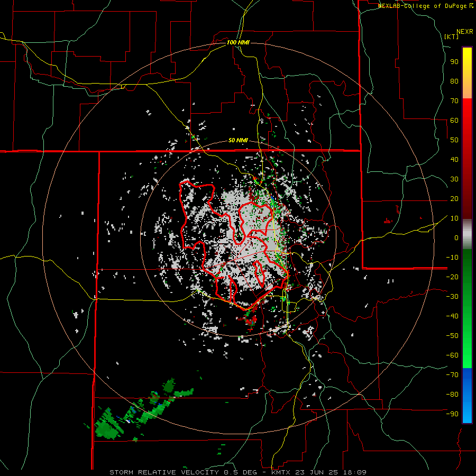Click the 20 value on the velocity scale

tap(454, 198)
